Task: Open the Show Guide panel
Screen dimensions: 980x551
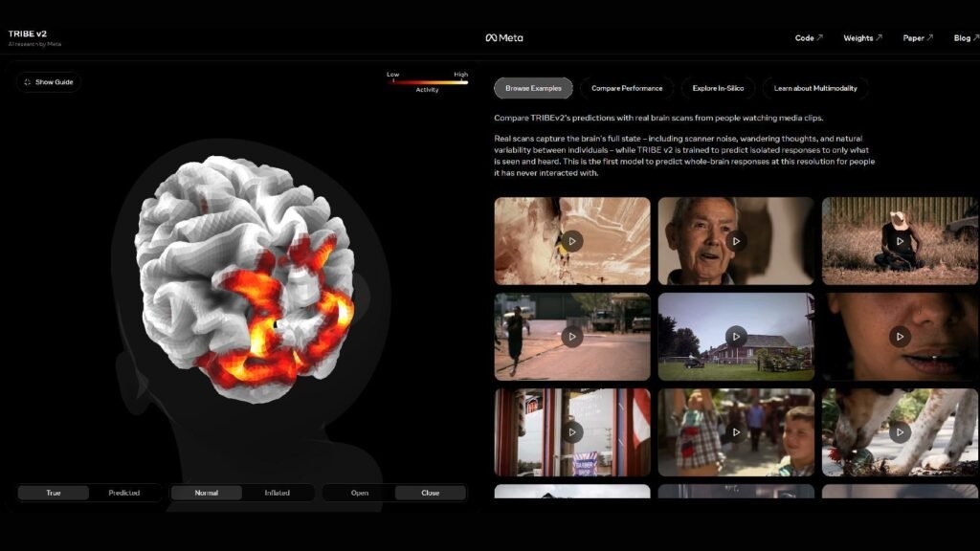Action: 48,81
